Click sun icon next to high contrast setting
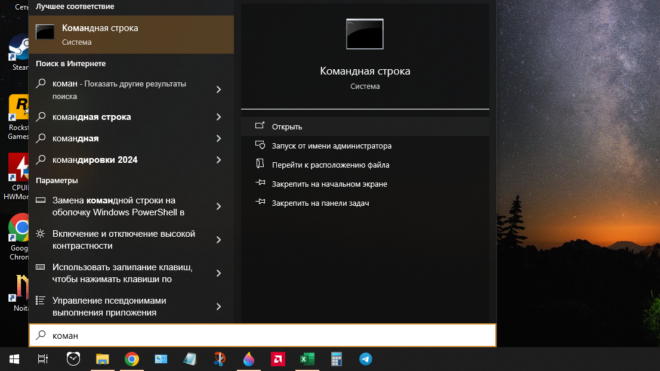The image size is (660, 371). [x=40, y=233]
